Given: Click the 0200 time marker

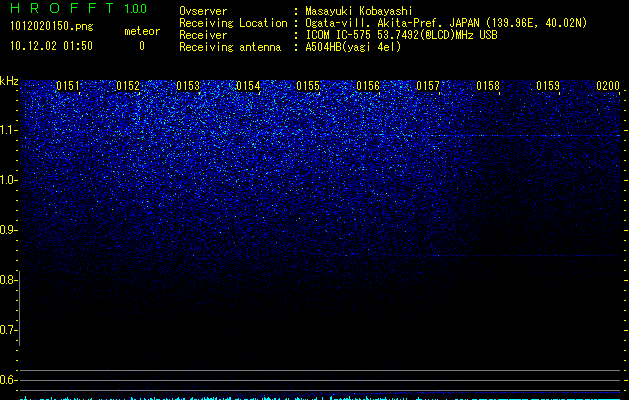Looking at the screenshot, I should point(608,86).
